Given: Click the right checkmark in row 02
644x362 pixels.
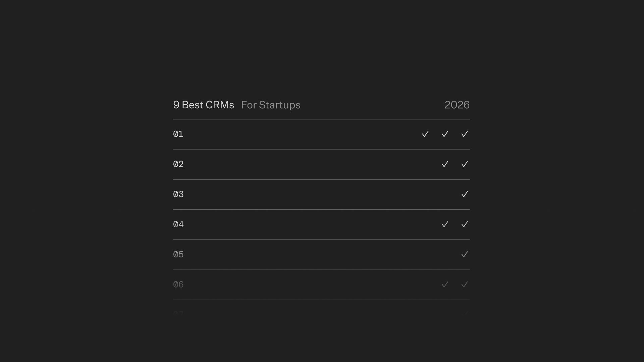Looking at the screenshot, I should [x=465, y=164].
